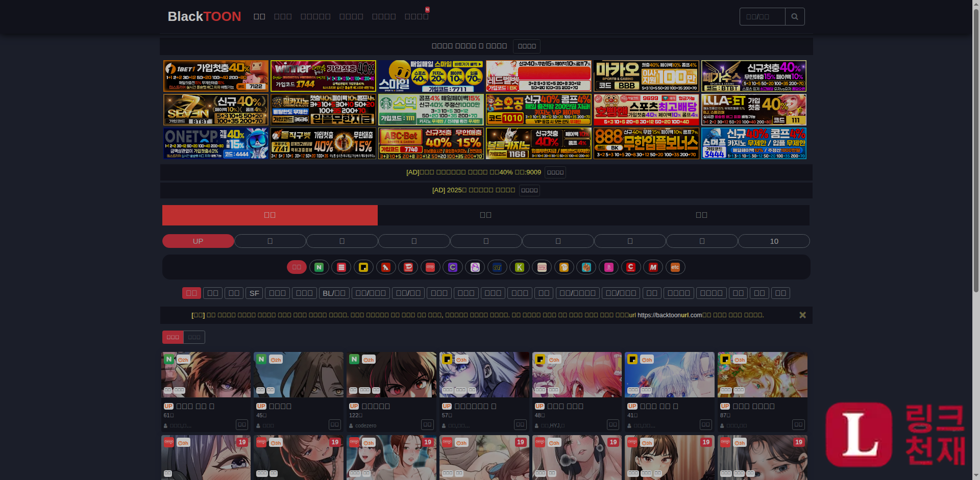Click the UP badge on the 87-episode card

(x=725, y=407)
